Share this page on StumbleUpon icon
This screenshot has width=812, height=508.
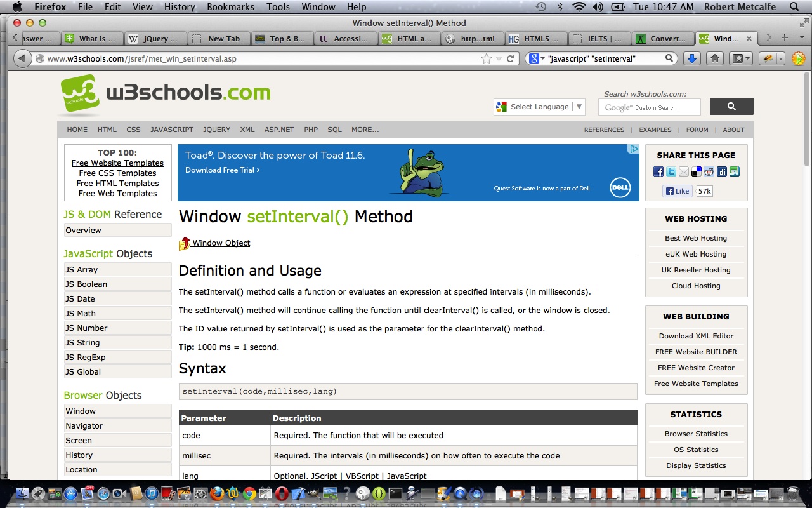[735, 171]
